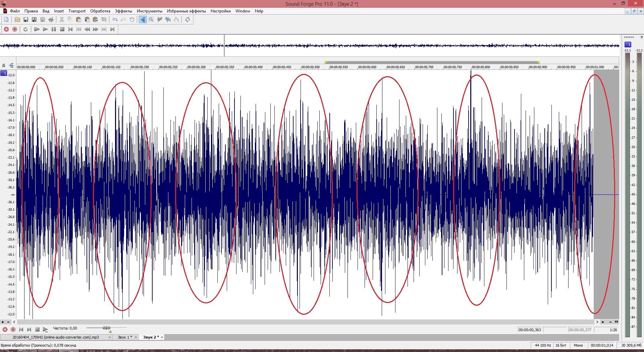The width and height of the screenshot is (644, 352).
Task: Click the Частота playback rate slider
Action: [x=106, y=328]
